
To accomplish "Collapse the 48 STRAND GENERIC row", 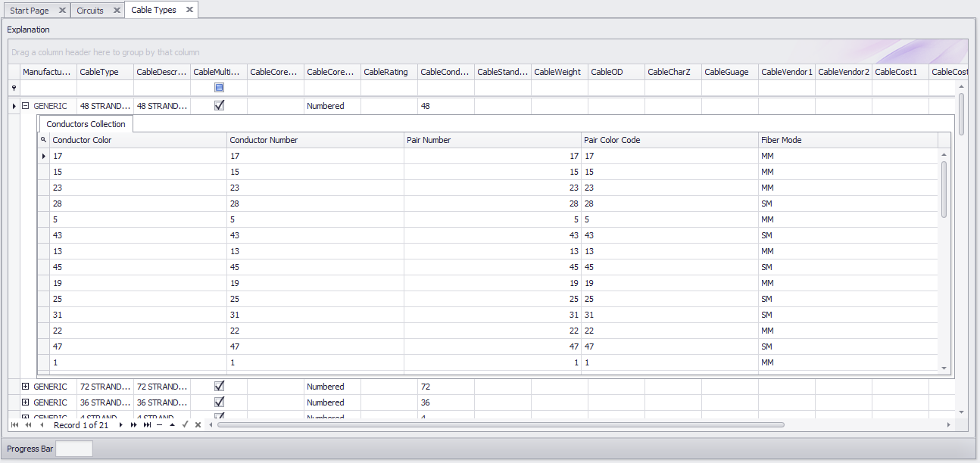I will pyautogui.click(x=25, y=106).
